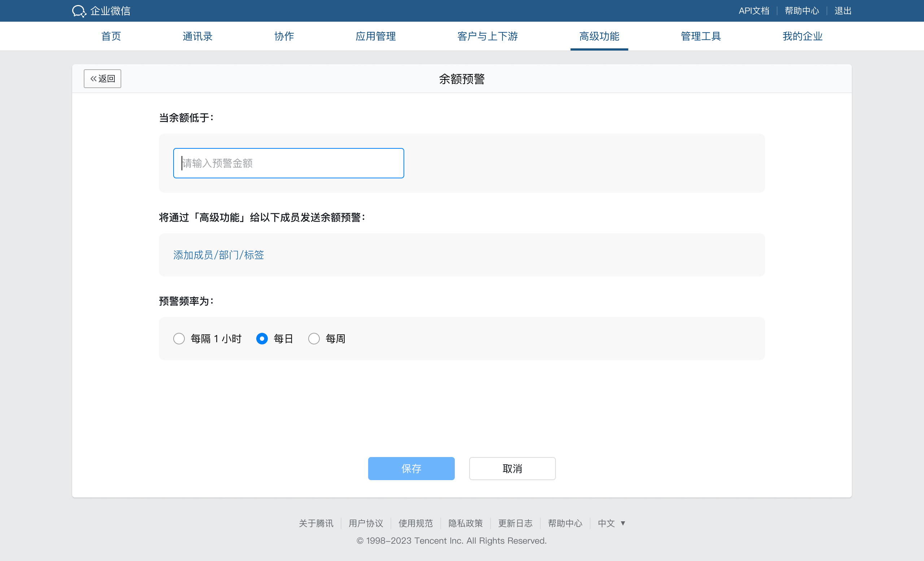Viewport: 924px width, 561px height.
Task: Open the 更新日志 footer link
Action: click(x=516, y=523)
